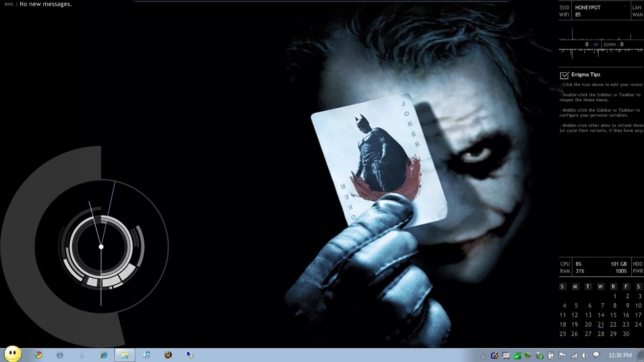Click the Enigma Tips notes icon
The image size is (644, 362).
click(564, 75)
